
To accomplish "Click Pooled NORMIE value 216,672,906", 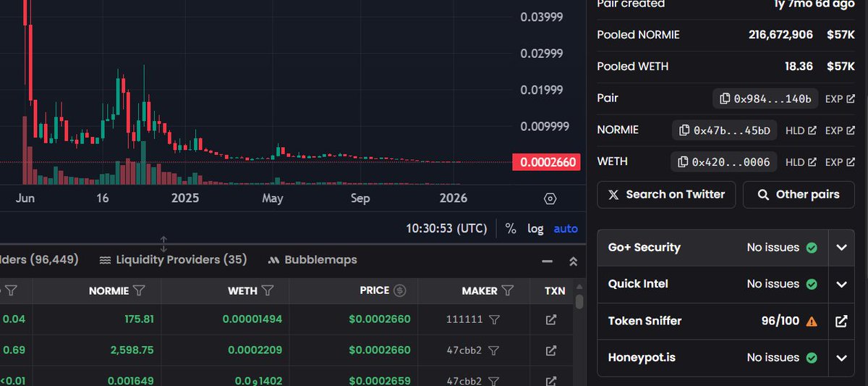I will (x=780, y=35).
